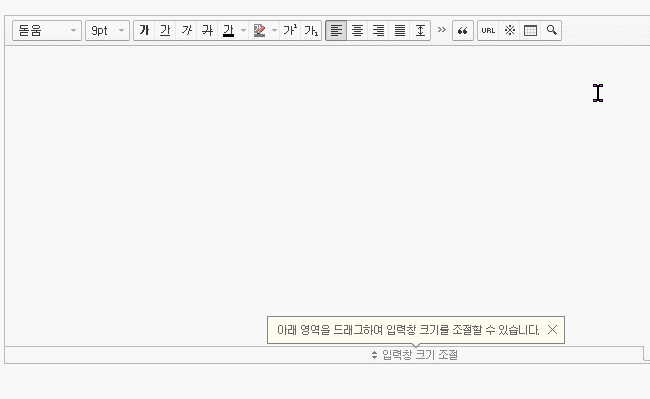Apply superscript formatting

coord(290,31)
